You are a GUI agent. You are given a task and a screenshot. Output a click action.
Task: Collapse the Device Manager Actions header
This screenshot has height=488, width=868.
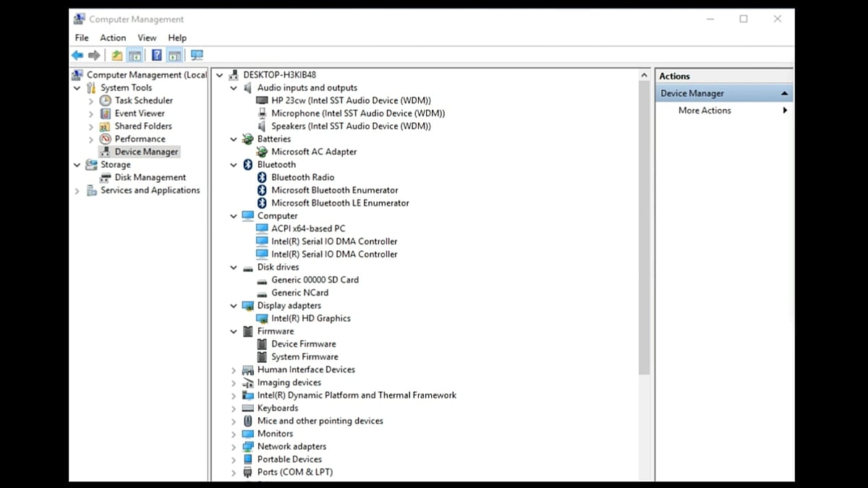784,93
